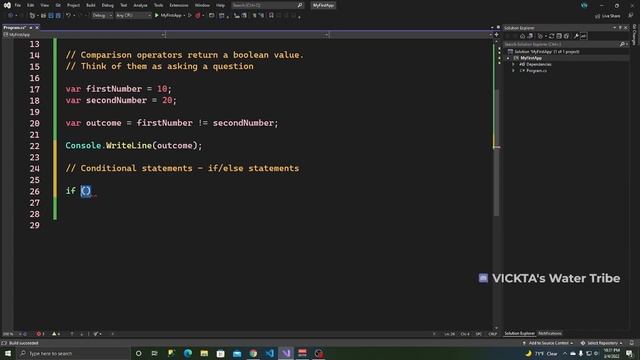
Task: Click split editor icon above scrollbar
Action: tap(496, 35)
